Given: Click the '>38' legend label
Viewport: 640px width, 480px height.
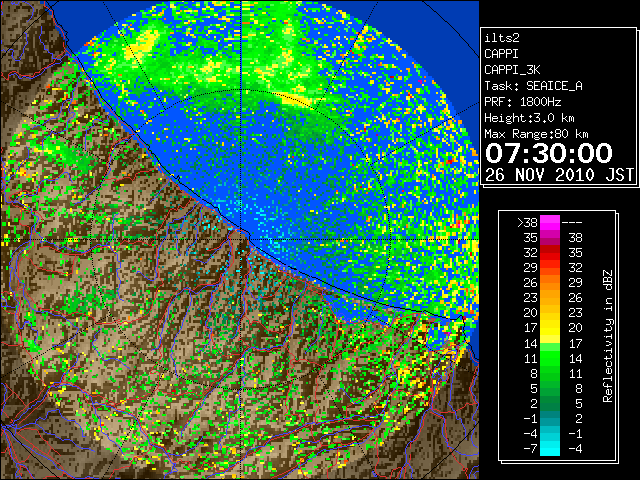Looking at the screenshot, I should tap(527, 222).
